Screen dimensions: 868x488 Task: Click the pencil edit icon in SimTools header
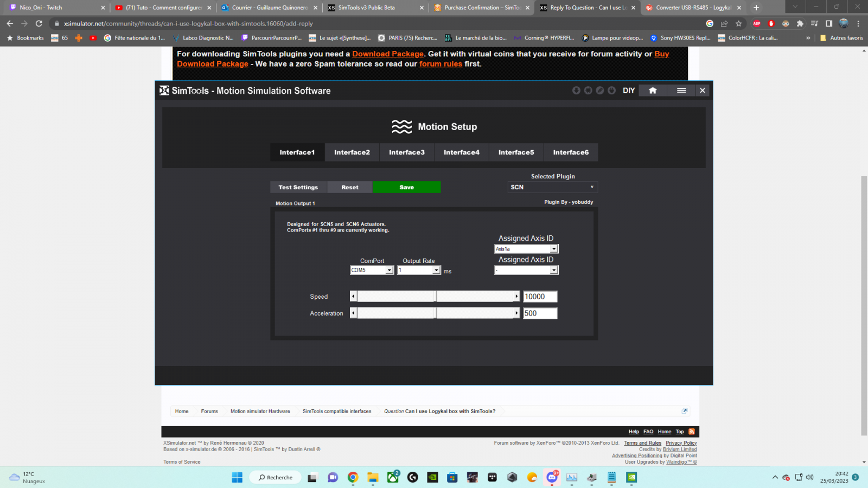(x=600, y=91)
